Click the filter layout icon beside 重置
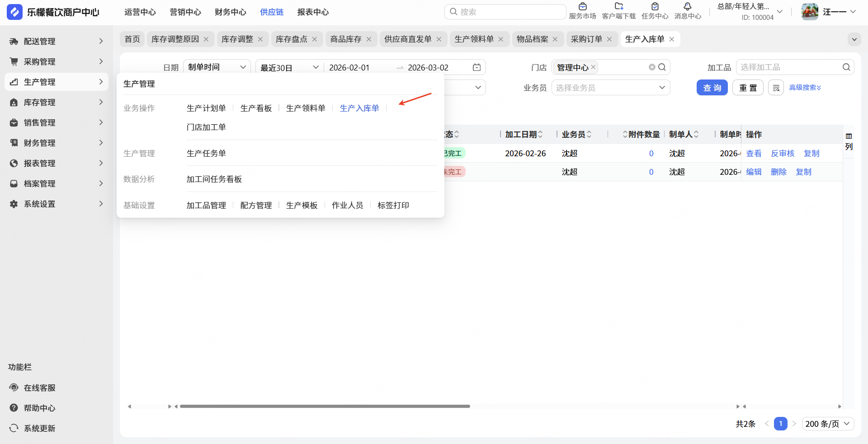868x444 pixels. (776, 88)
